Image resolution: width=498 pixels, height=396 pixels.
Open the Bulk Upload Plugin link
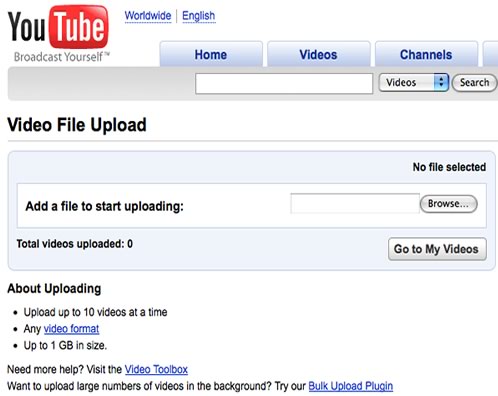(x=350, y=386)
